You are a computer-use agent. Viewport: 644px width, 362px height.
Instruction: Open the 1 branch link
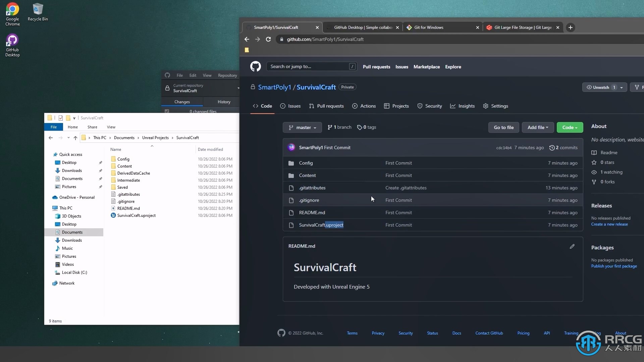click(x=339, y=127)
